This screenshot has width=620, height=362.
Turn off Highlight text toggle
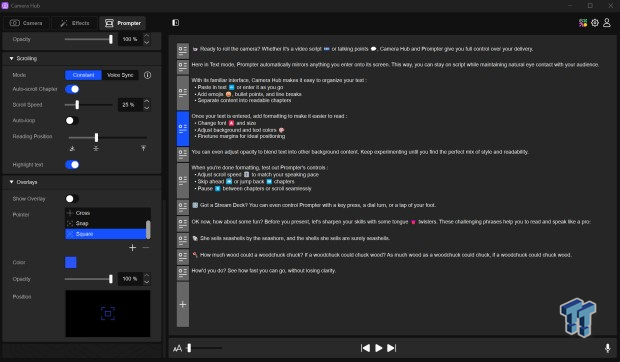click(72, 164)
